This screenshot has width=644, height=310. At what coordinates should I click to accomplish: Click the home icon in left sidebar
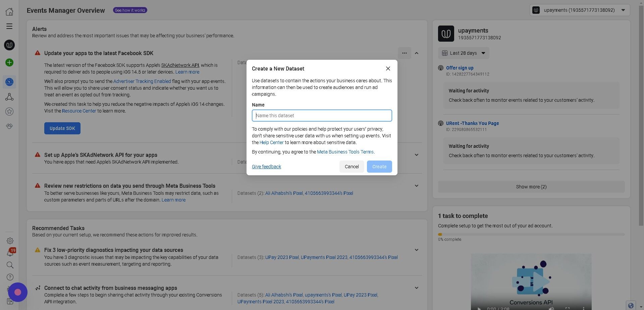tap(9, 11)
